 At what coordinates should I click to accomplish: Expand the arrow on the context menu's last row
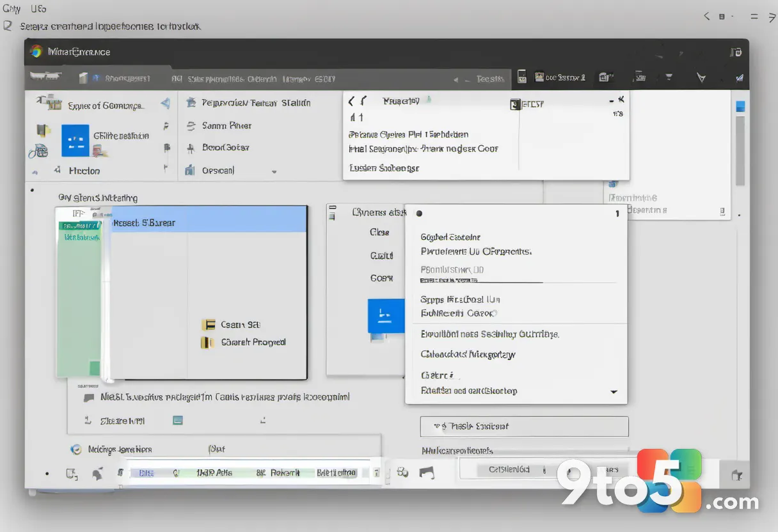click(x=614, y=391)
